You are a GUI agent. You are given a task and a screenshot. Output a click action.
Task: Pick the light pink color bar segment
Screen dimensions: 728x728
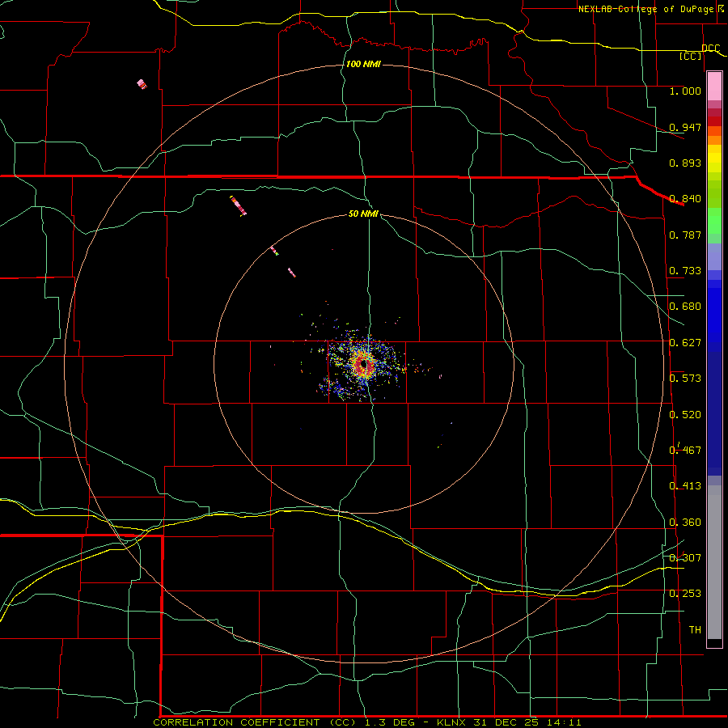[x=714, y=87]
